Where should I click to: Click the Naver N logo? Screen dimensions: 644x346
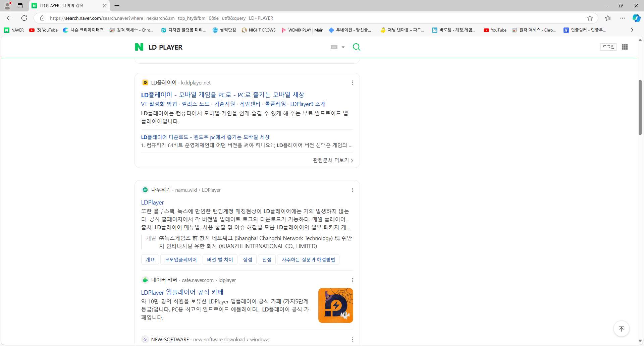point(139,47)
